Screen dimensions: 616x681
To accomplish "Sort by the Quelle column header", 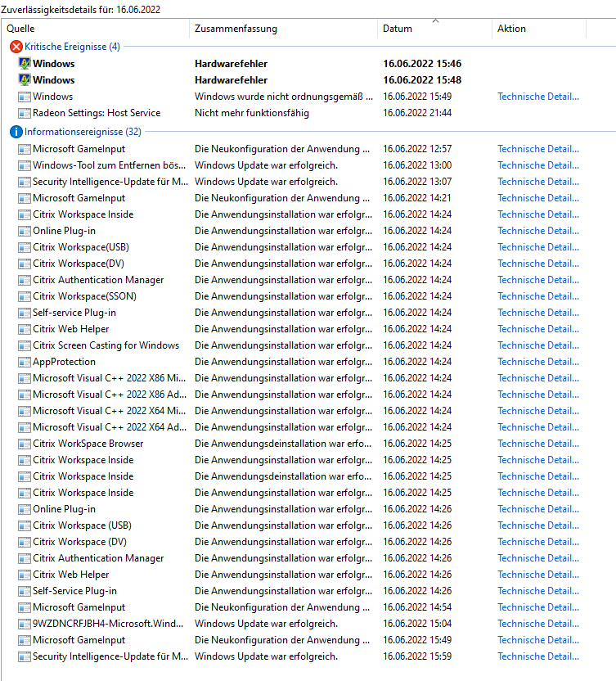I will point(96,29).
